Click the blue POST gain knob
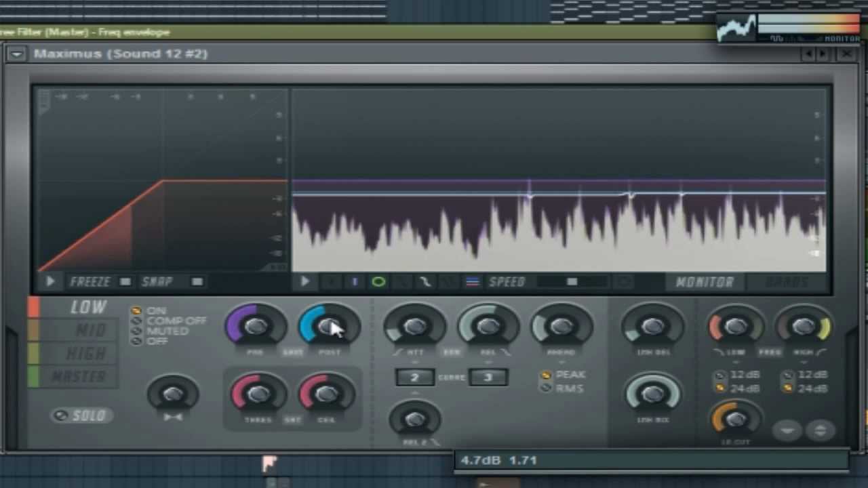The height and width of the screenshot is (488, 868). pos(329,326)
